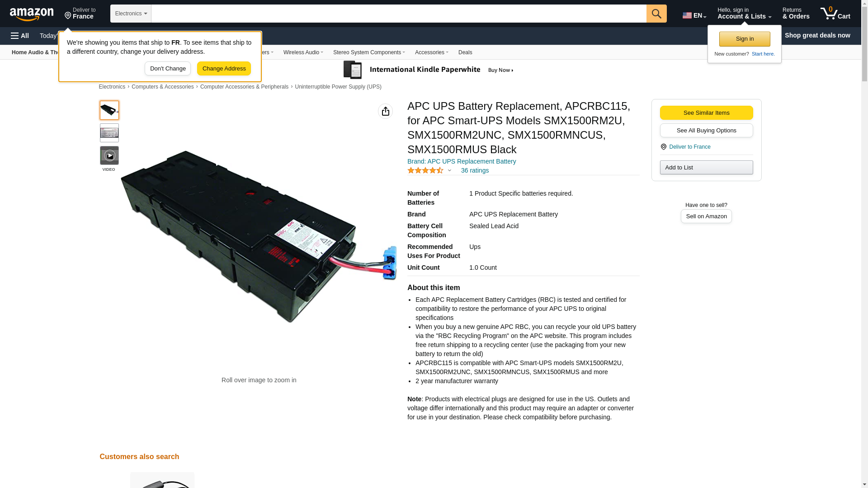Screen dimensions: 868x488
Task: Click the share icon above product image
Action: click(x=385, y=111)
